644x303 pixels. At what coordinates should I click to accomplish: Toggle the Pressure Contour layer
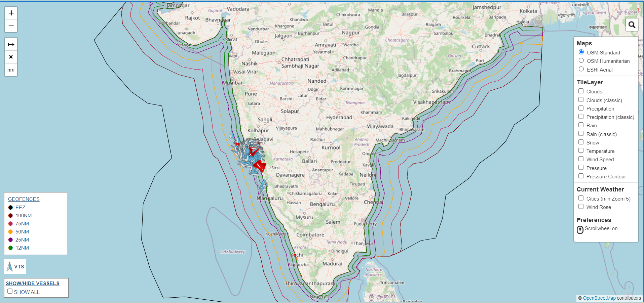[x=581, y=176]
